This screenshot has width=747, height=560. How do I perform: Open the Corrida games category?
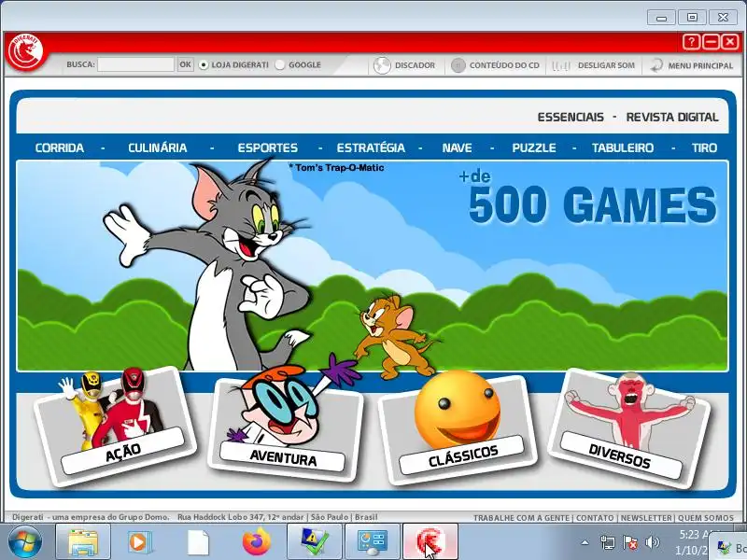(60, 148)
